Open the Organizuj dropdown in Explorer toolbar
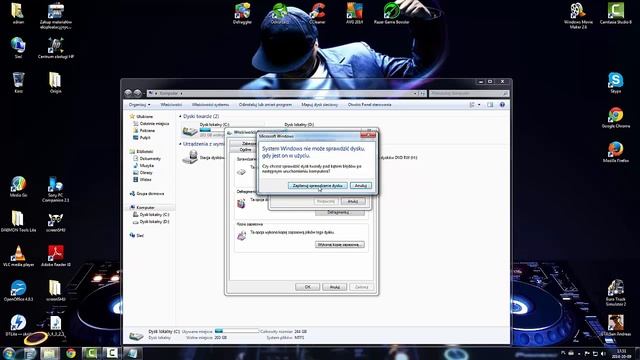Viewport: 640px width, 360px height. [x=139, y=105]
